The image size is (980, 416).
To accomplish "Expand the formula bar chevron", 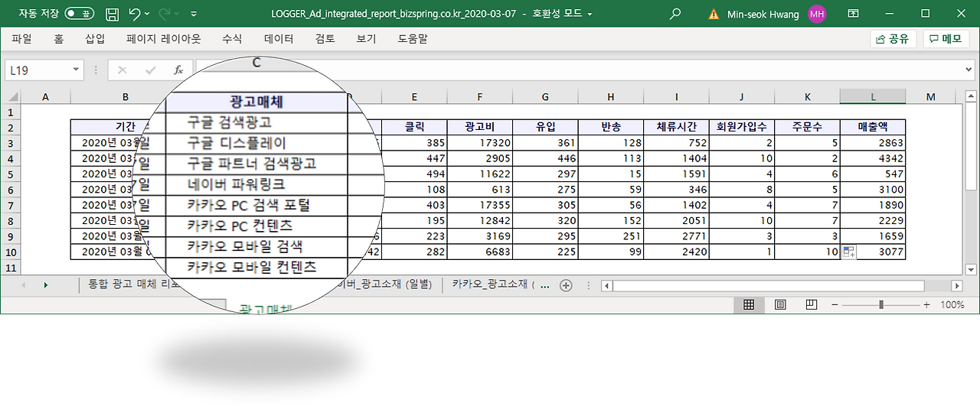I will (x=970, y=70).
